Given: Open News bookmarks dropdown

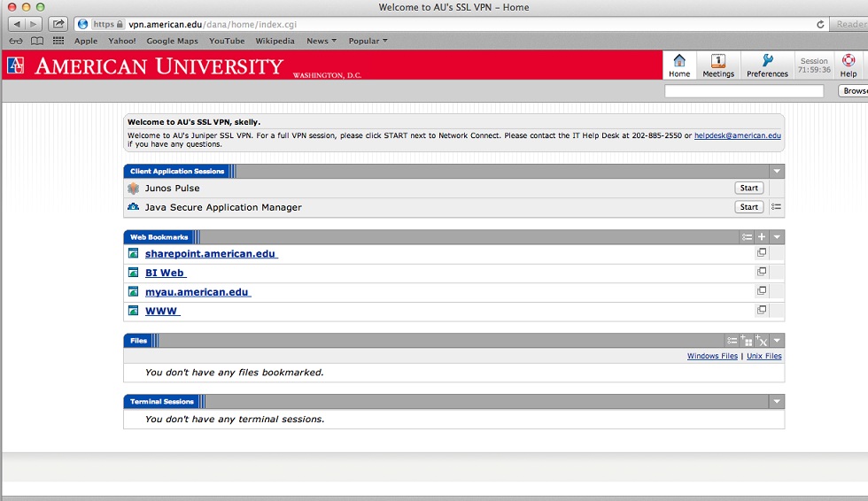Looking at the screenshot, I should point(321,41).
